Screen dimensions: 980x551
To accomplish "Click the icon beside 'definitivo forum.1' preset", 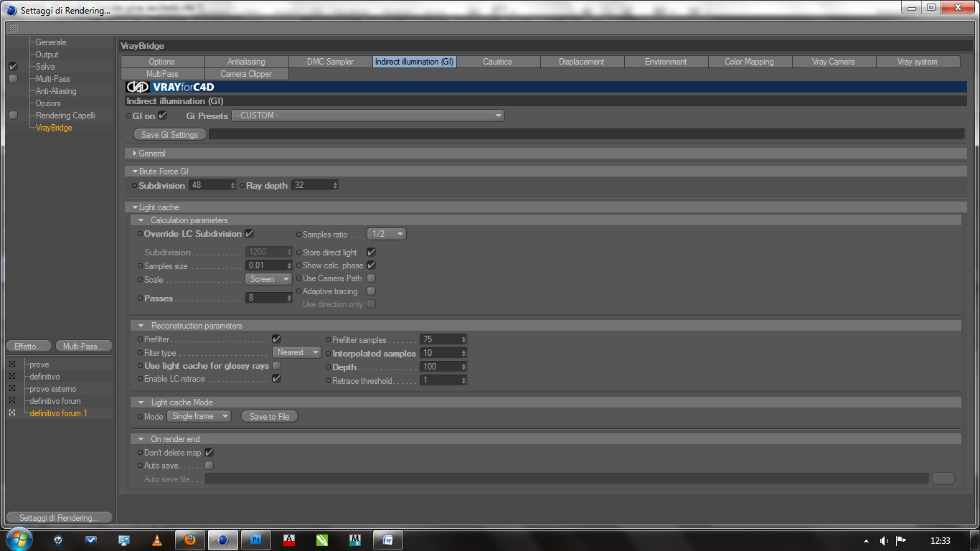I will tap(12, 413).
